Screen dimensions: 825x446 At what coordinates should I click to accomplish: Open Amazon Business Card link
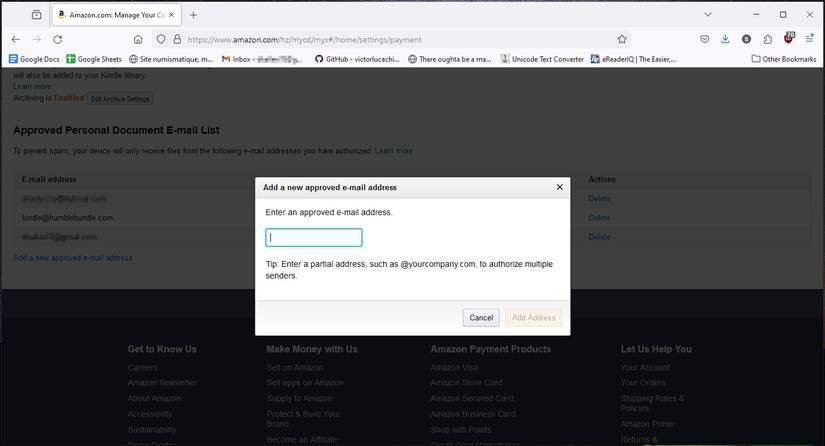(x=473, y=414)
